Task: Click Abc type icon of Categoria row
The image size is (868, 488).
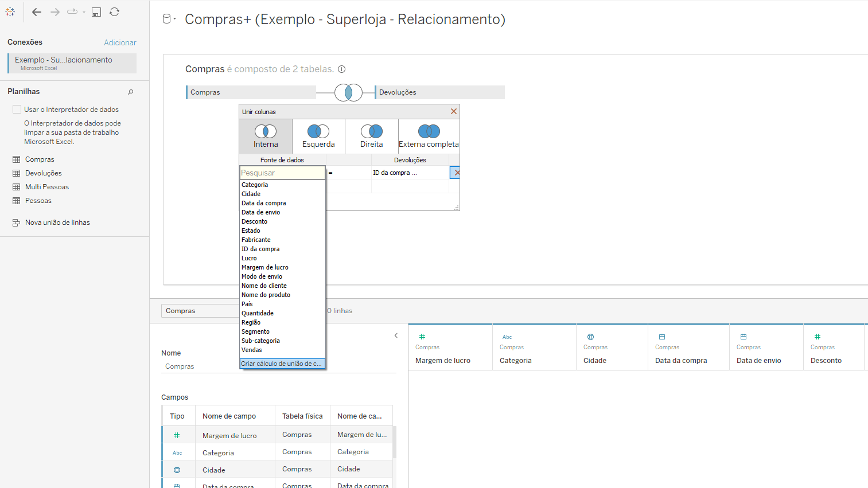Action: (177, 452)
